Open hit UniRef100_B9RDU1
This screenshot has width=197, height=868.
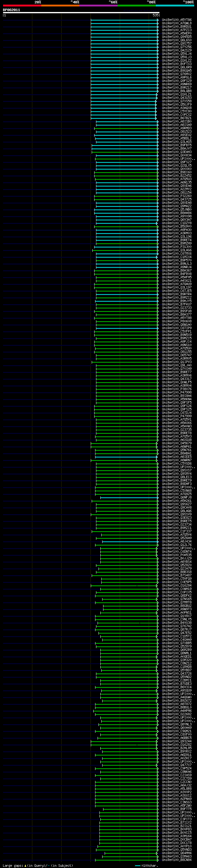177,26
